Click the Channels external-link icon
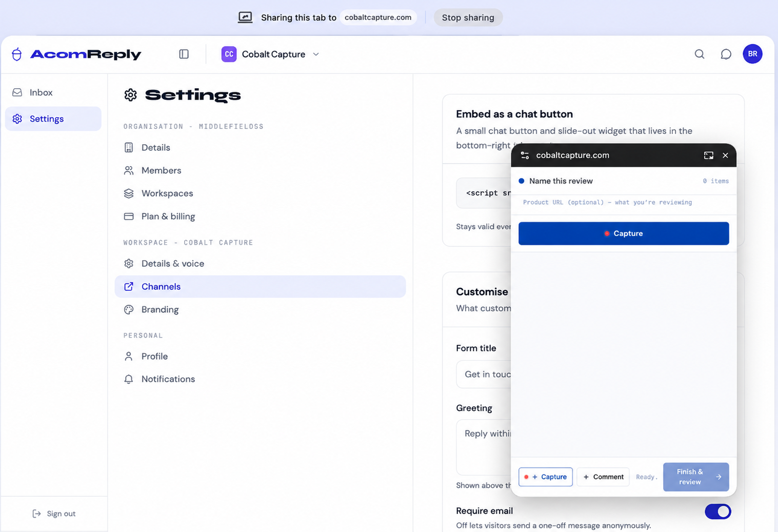This screenshot has width=778, height=532. [x=129, y=286]
